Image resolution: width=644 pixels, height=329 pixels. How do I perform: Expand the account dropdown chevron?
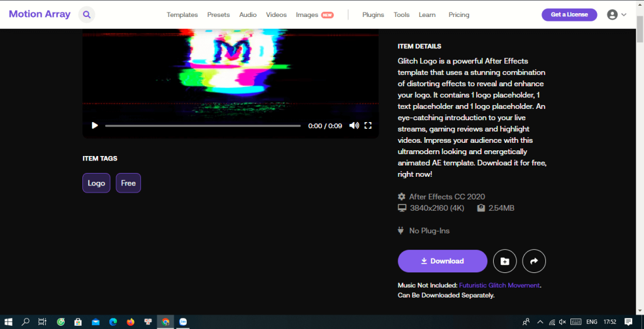pyautogui.click(x=623, y=15)
